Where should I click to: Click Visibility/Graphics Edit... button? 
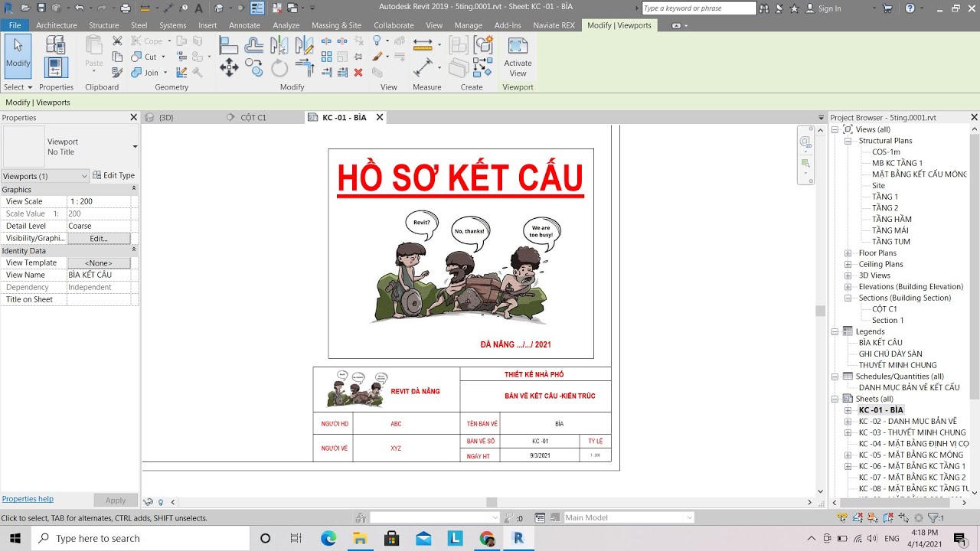pyautogui.click(x=99, y=239)
